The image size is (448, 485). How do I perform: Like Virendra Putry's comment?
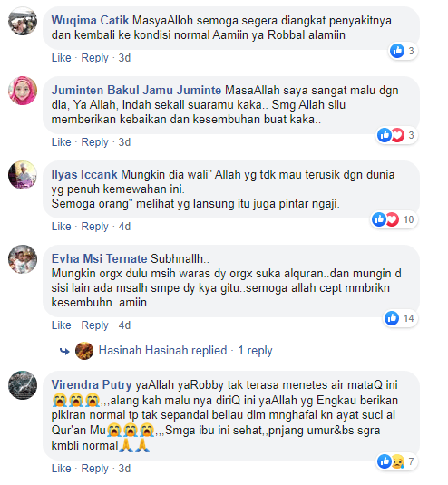[62, 469]
